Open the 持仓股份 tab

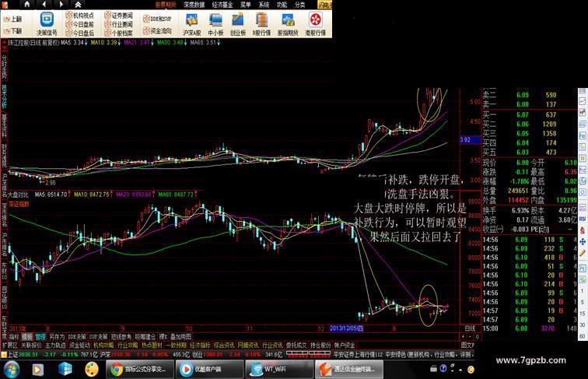[320, 346]
